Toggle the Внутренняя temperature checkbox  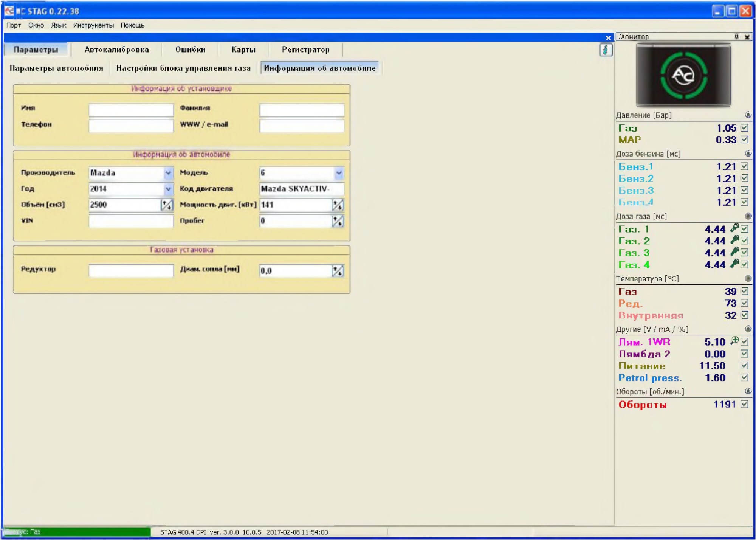pyautogui.click(x=744, y=315)
